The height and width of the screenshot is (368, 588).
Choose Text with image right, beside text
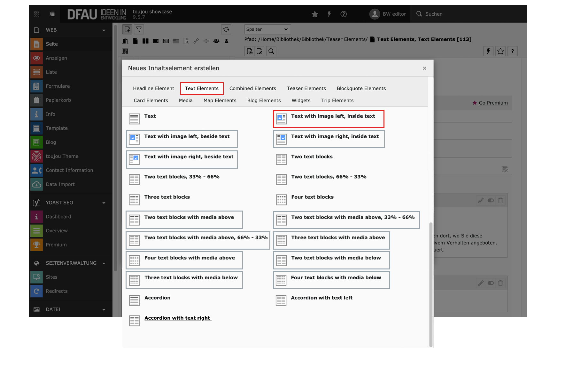tap(182, 159)
